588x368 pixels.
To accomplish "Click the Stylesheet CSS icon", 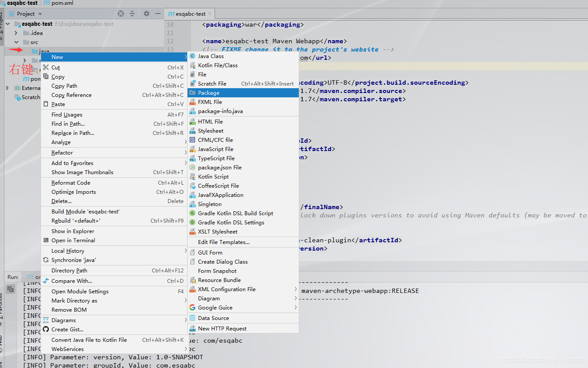I will [x=192, y=131].
